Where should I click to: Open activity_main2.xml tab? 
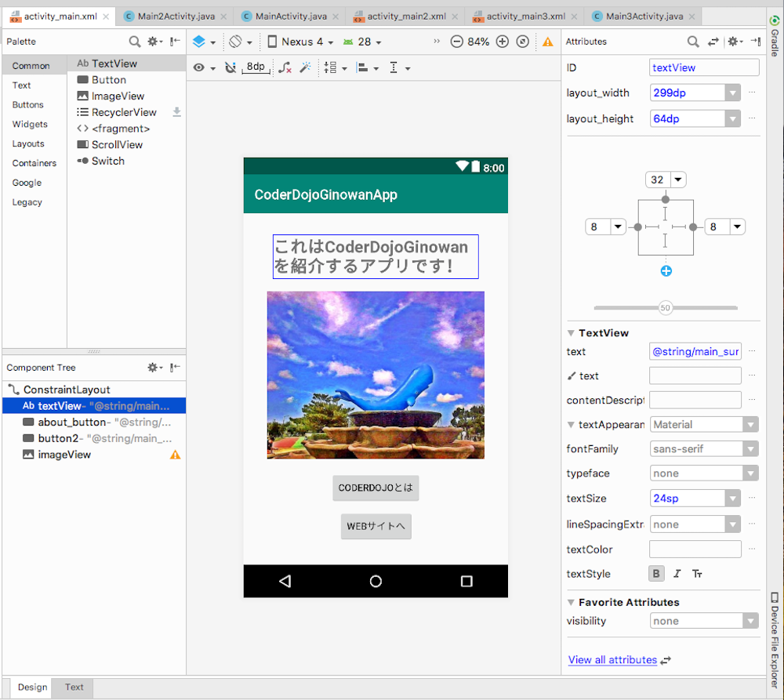click(x=406, y=16)
